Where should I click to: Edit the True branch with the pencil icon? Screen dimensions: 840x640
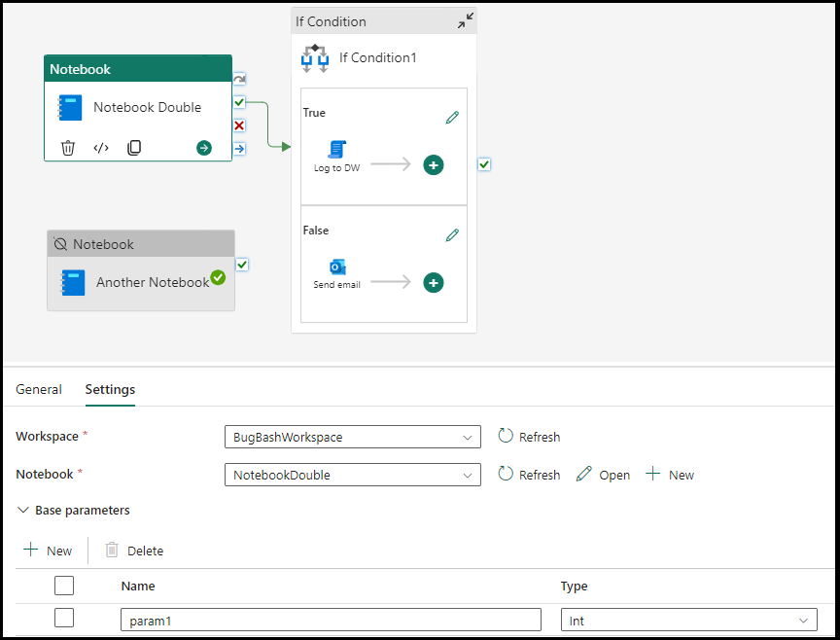point(452,116)
